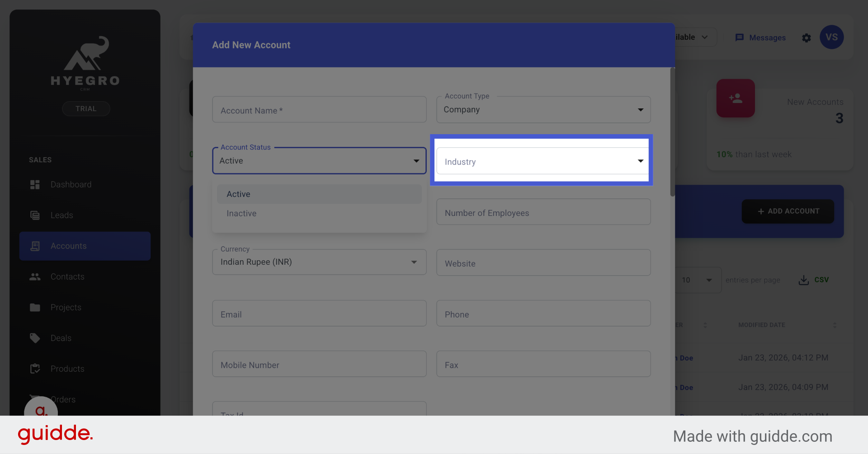This screenshot has width=868, height=454.
Task: Open the Messages link
Action: click(x=760, y=37)
